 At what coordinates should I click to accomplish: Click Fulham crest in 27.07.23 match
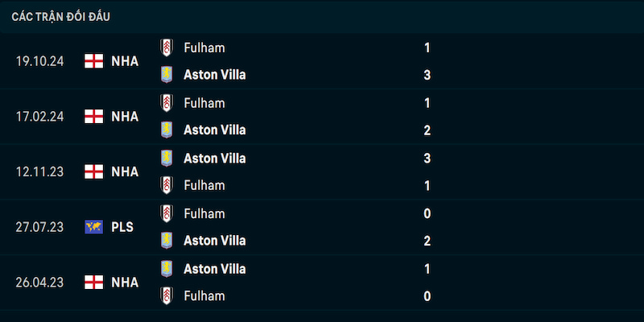[x=167, y=213]
